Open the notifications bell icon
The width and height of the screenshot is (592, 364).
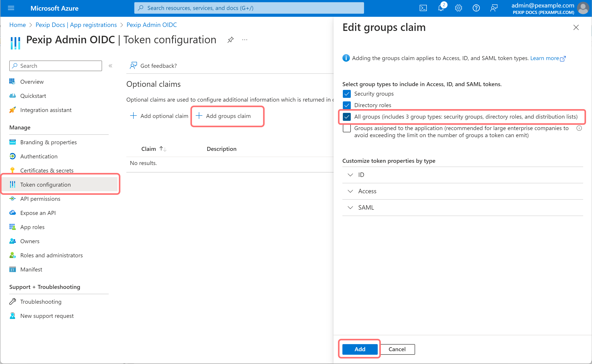click(x=440, y=8)
